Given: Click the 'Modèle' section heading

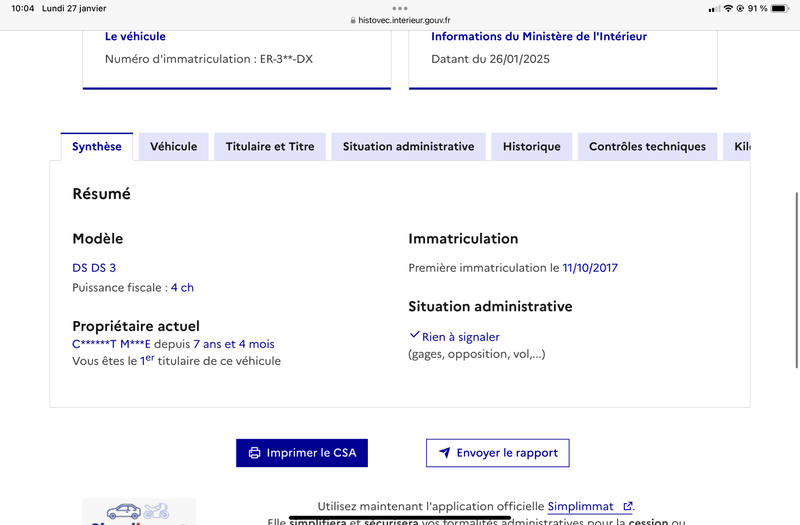Looking at the screenshot, I should (x=97, y=239).
